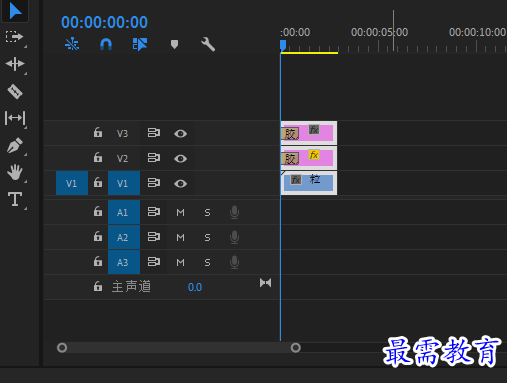The width and height of the screenshot is (507, 383).
Task: Click fx badge on V1 clip
Action: pyautogui.click(x=296, y=180)
